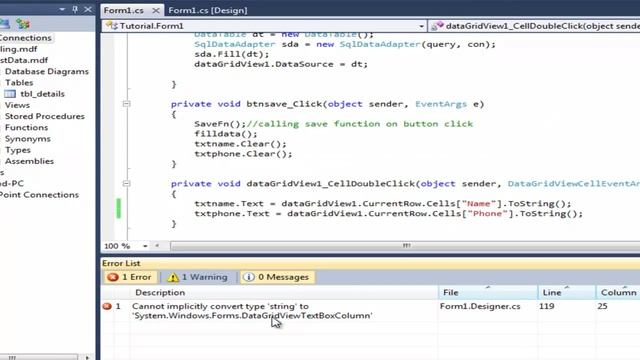Close the Form1.cs tab

(x=156, y=10)
